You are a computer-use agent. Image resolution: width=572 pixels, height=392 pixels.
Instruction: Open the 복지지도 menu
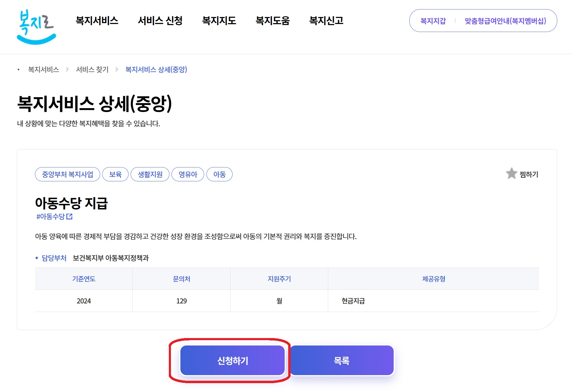pyautogui.click(x=219, y=20)
